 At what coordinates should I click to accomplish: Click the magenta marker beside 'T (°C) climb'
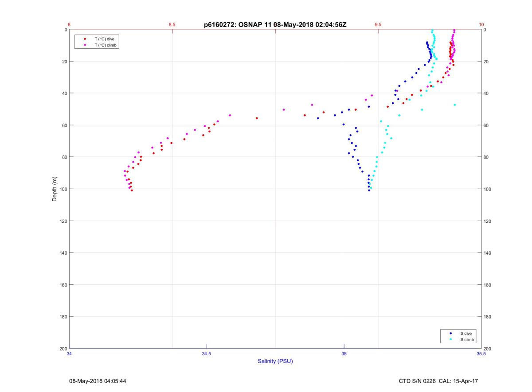[x=85, y=45]
